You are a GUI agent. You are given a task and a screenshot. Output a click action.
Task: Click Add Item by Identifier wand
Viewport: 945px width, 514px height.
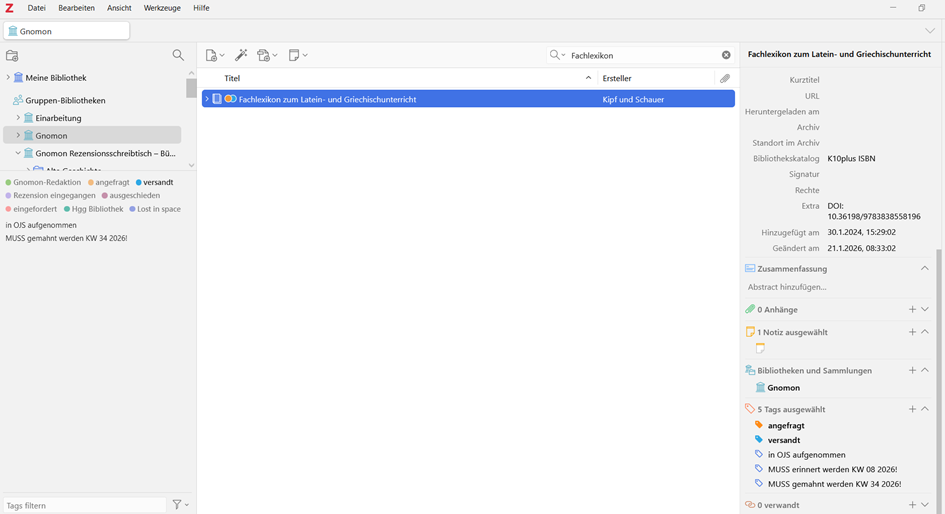[241, 55]
